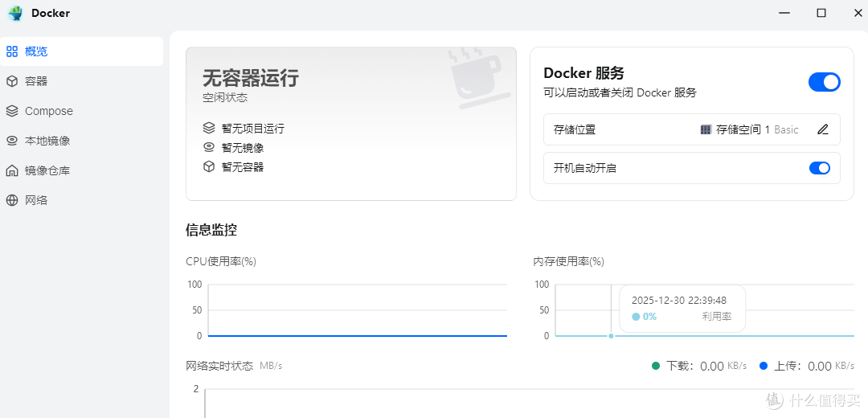Click the 下载 legend green dot
This screenshot has width=868, height=418.
tap(656, 366)
